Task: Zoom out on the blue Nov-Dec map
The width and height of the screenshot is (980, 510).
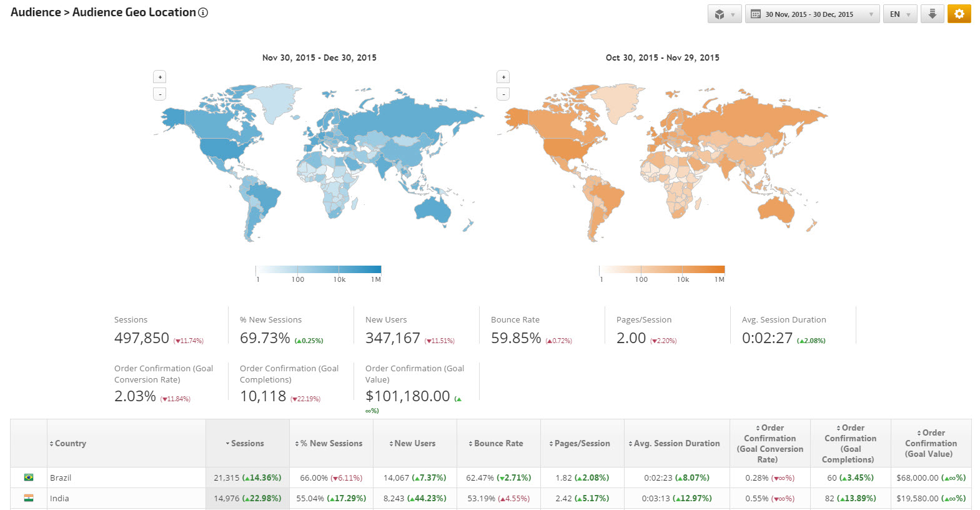Action: pos(160,94)
